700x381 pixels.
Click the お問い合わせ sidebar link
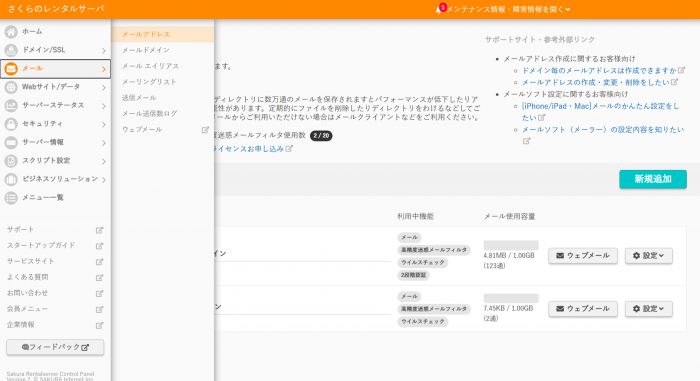pyautogui.click(x=27, y=293)
